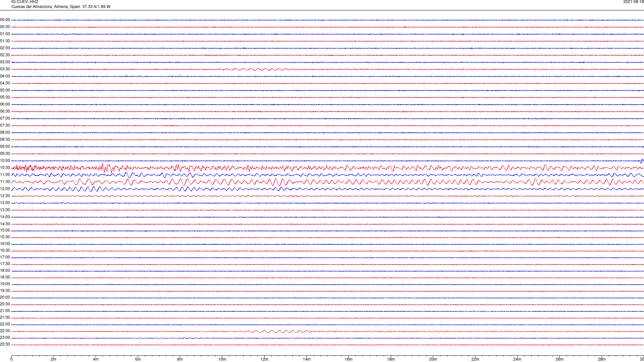
Task: Select the 14:30 time row label
Action: 5,224
